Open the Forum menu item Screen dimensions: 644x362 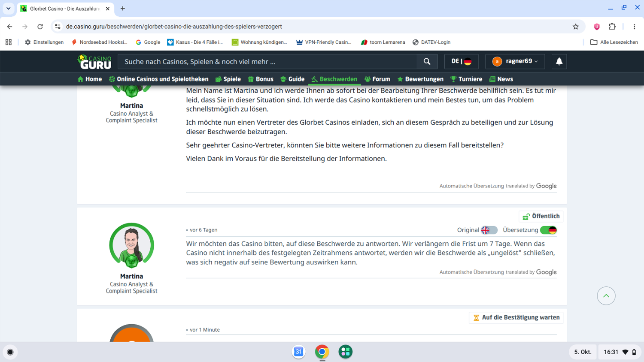[x=377, y=79]
